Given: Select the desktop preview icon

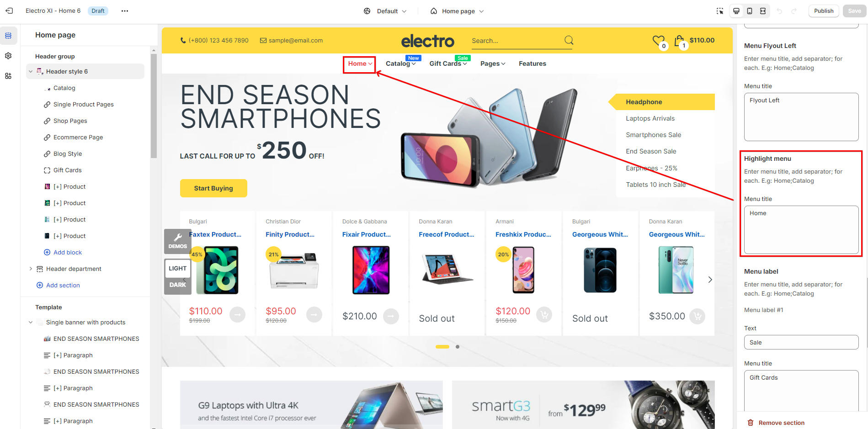Looking at the screenshot, I should [736, 11].
